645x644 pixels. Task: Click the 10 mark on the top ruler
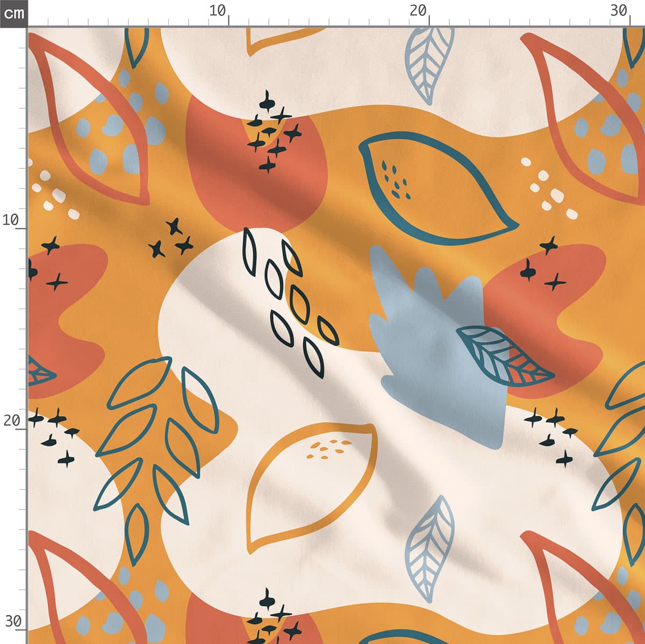[x=218, y=11]
